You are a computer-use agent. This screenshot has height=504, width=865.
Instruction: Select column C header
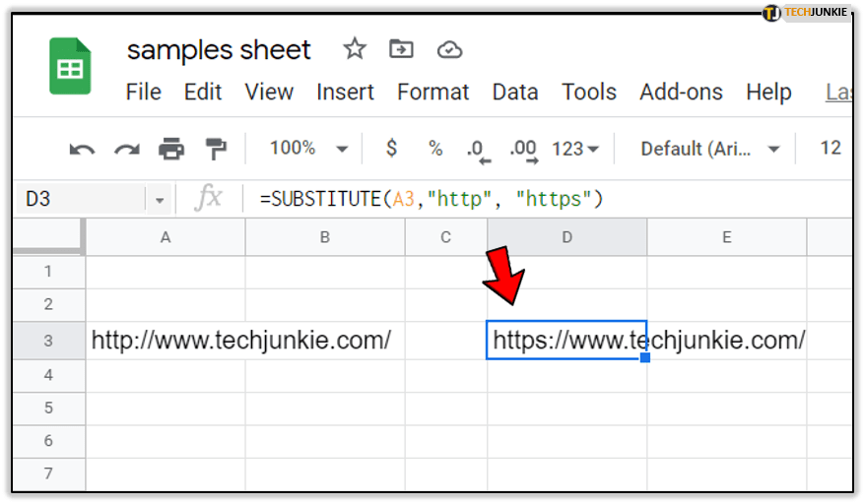tap(445, 237)
